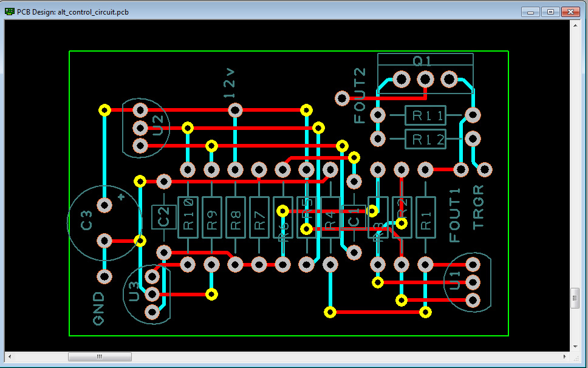Select the R8 resistor body
588x368 pixels.
click(236, 217)
